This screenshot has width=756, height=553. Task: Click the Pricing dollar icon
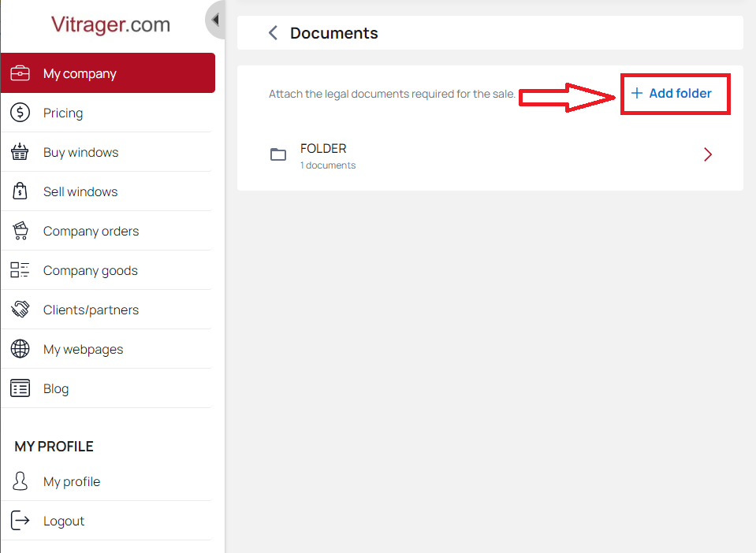point(20,113)
